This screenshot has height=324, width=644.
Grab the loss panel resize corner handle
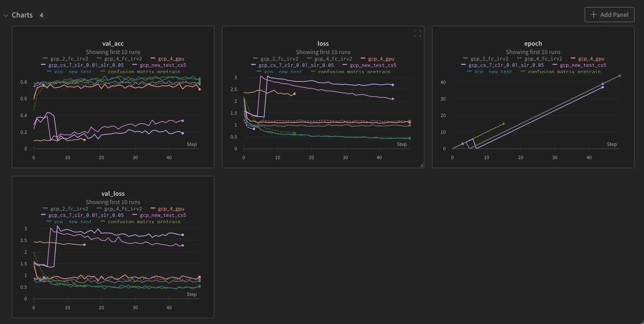422,165
